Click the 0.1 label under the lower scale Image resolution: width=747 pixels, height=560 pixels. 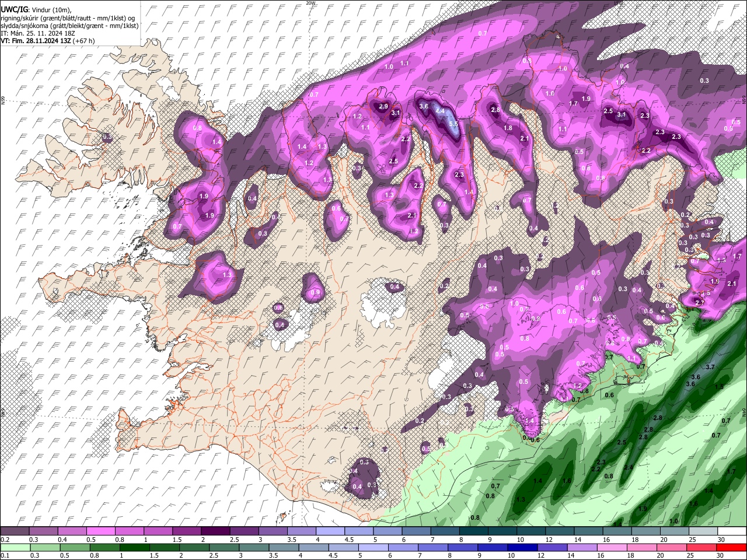click(5, 555)
